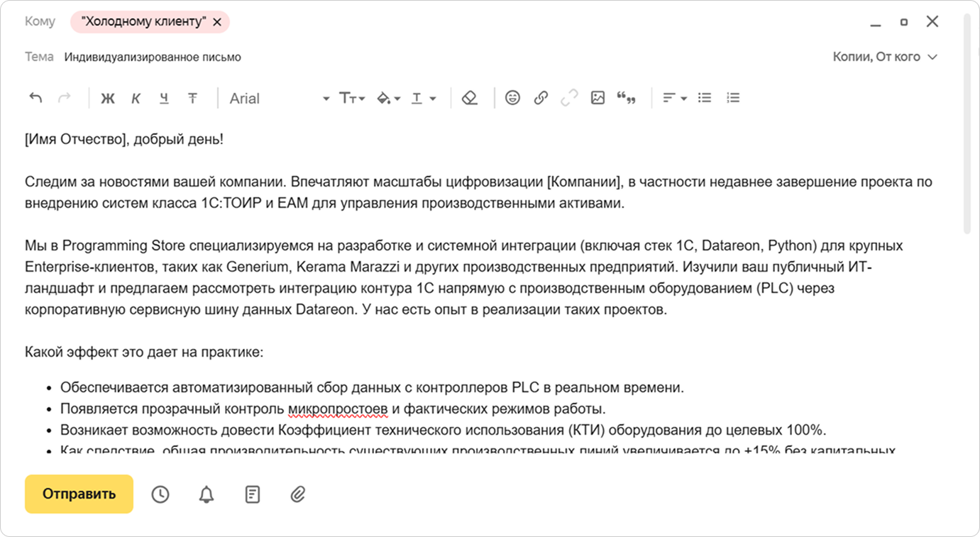Send the email with Отправить
This screenshot has height=537, width=980.
(79, 494)
